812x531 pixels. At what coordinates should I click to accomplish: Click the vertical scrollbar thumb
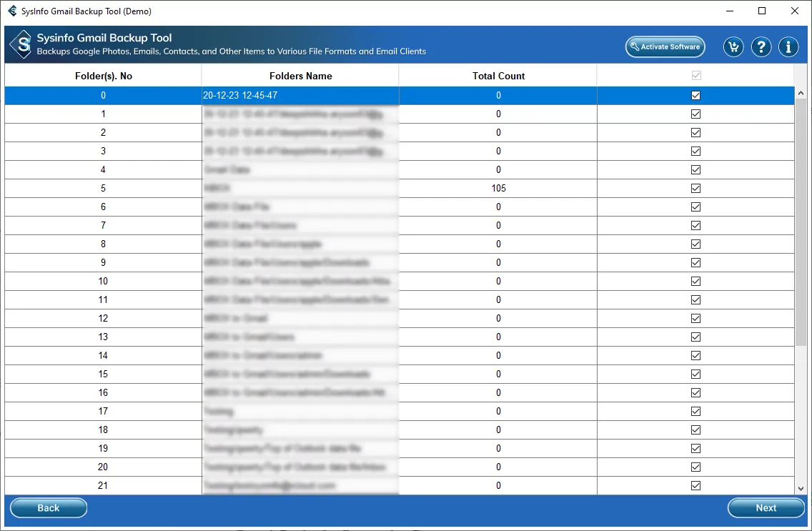tap(801, 222)
